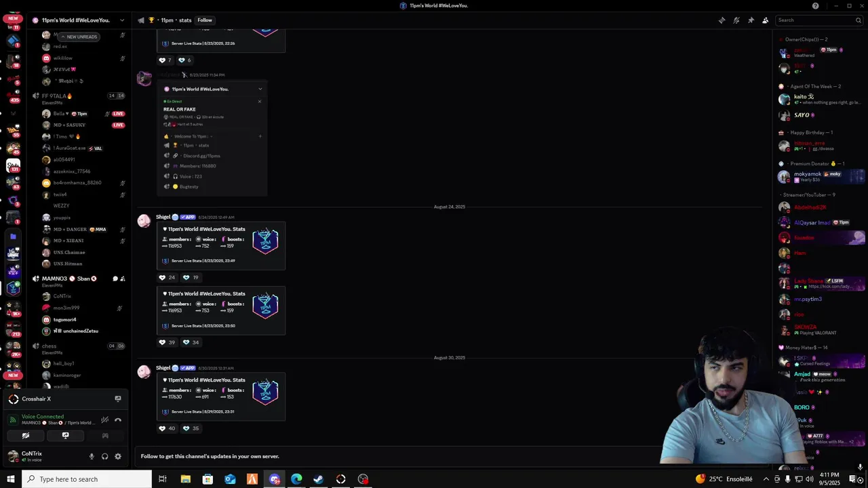Screen dimensions: 868x488
Task: Toggle headphones deafen in user panel
Action: (x=104, y=456)
